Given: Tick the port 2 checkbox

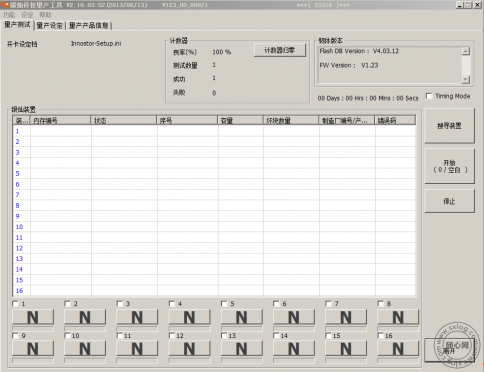Looking at the screenshot, I should [x=67, y=304].
